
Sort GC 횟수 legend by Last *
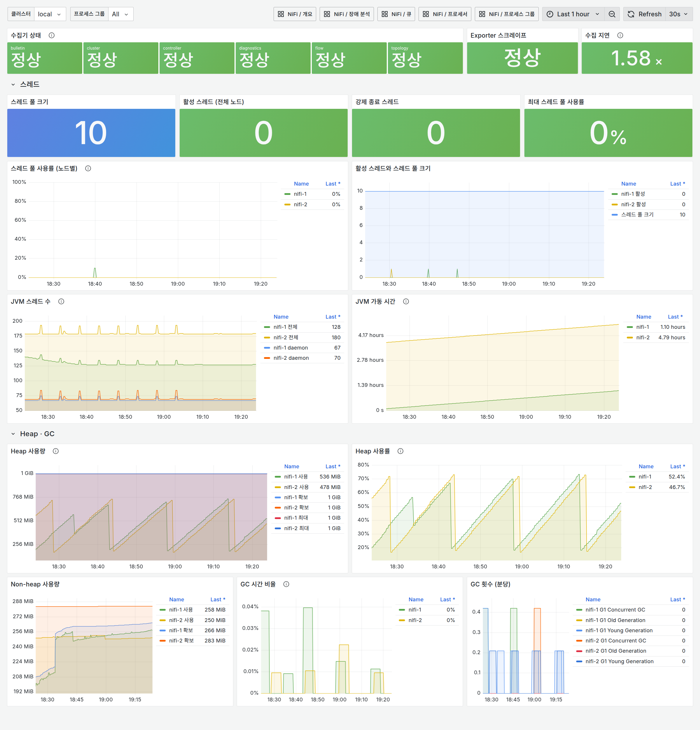[678, 599]
